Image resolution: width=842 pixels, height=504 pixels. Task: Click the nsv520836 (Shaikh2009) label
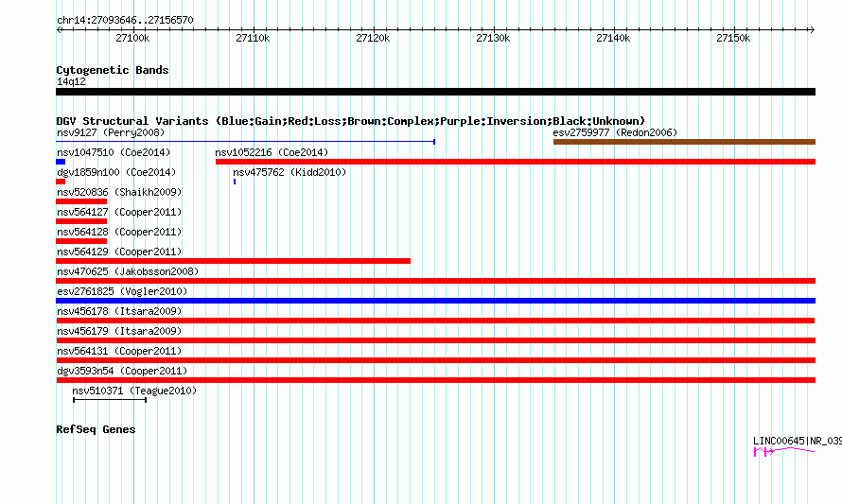pyautogui.click(x=119, y=192)
